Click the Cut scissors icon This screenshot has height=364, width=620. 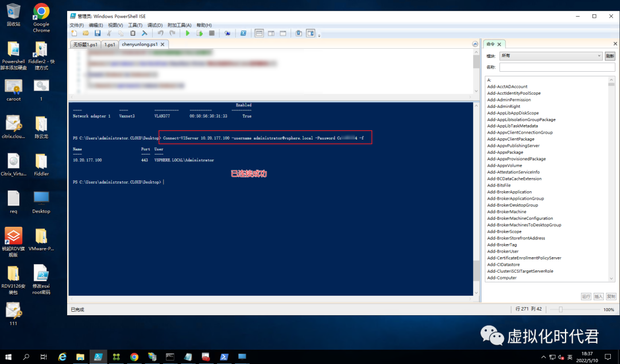[x=109, y=34]
